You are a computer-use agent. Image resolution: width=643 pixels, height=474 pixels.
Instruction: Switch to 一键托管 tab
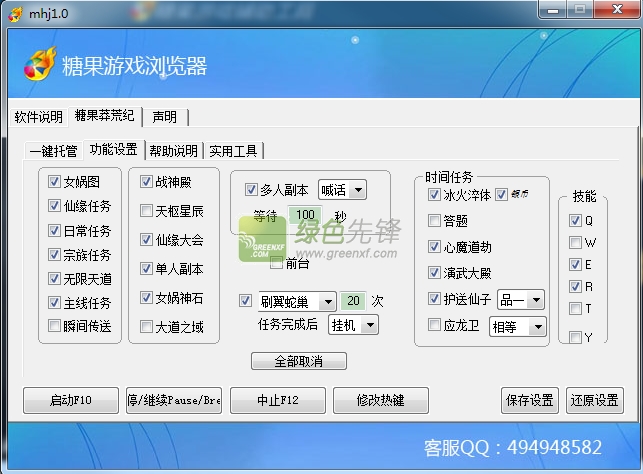coord(53,151)
